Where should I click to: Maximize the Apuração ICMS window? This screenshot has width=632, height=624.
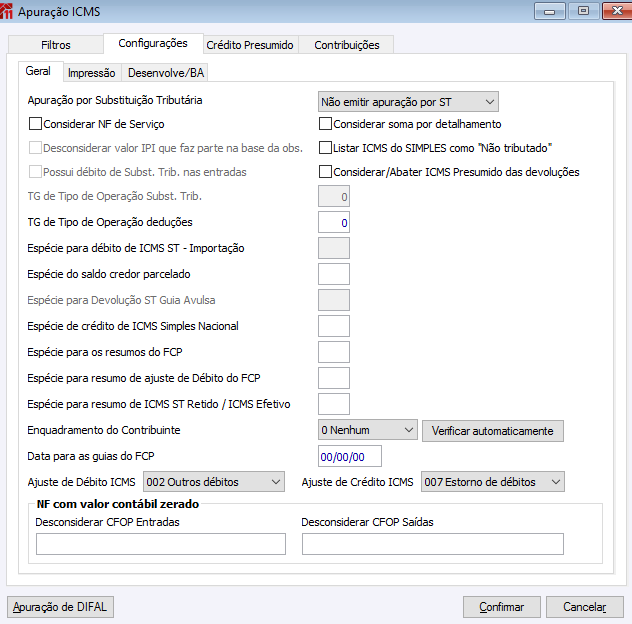pos(583,11)
